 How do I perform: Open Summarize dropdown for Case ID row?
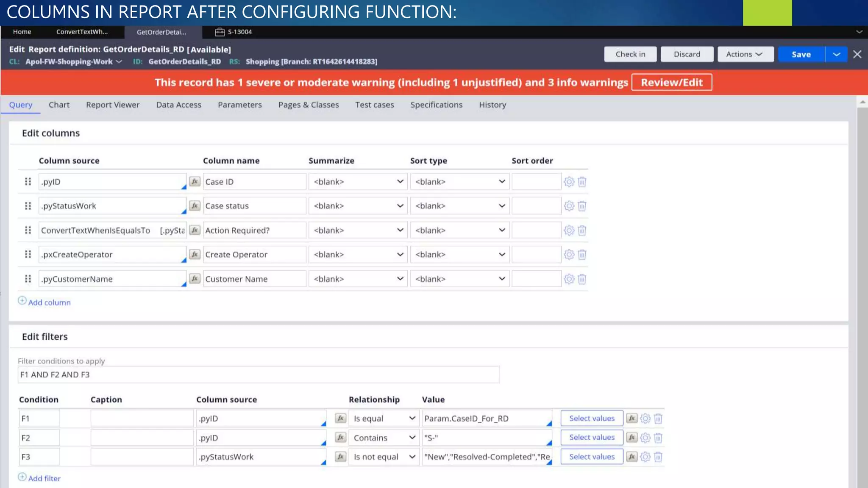[x=358, y=182]
